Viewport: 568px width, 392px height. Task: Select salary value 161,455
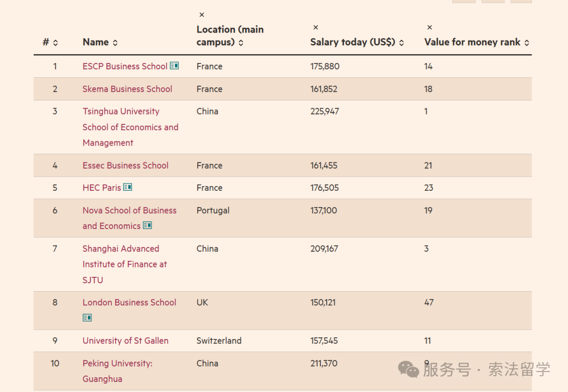tap(323, 166)
